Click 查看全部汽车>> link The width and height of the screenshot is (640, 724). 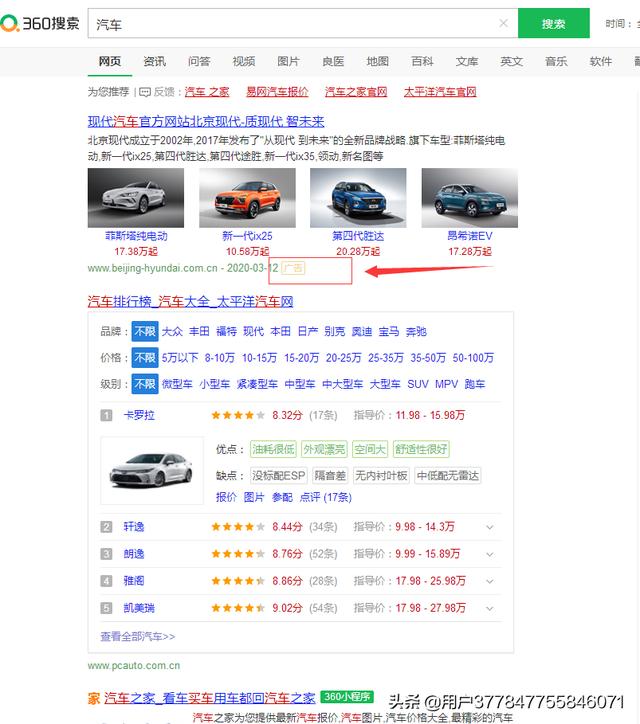tap(138, 636)
